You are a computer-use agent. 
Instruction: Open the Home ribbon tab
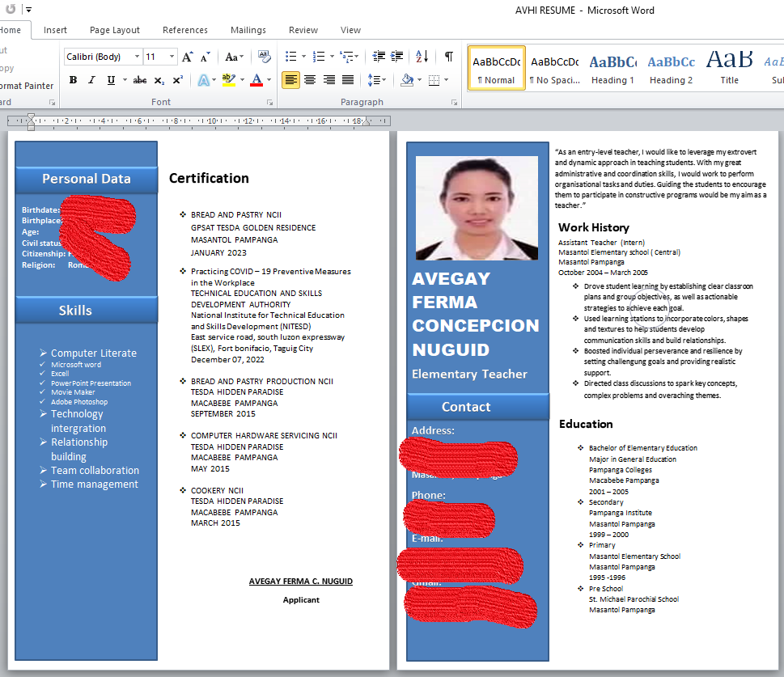click(11, 30)
